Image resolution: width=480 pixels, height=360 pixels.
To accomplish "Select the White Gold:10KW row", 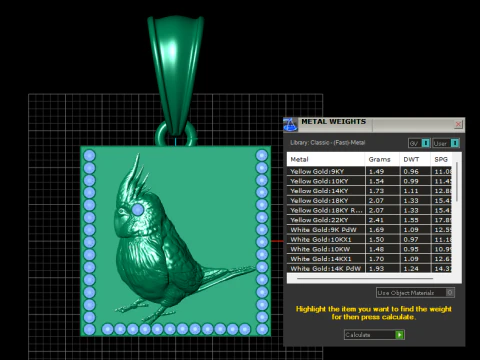I will [369, 249].
